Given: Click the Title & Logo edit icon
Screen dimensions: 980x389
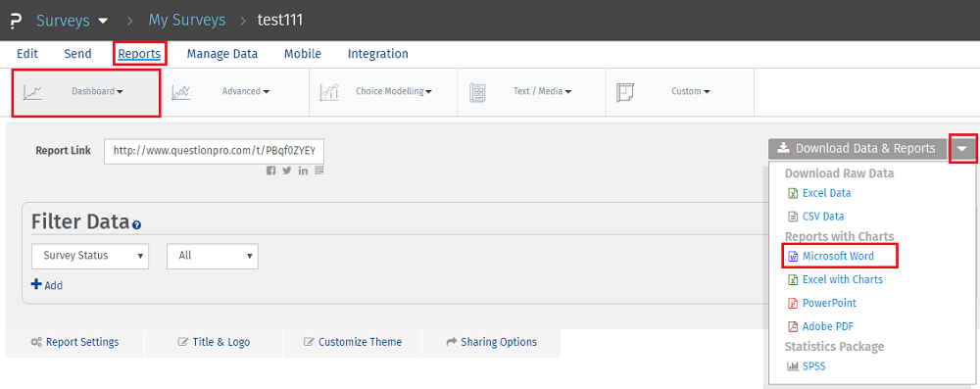Looking at the screenshot, I should click(x=183, y=342).
